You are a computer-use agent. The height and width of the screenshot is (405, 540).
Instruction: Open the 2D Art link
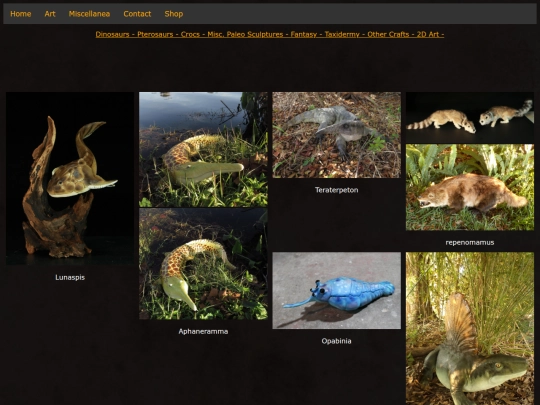point(428,34)
